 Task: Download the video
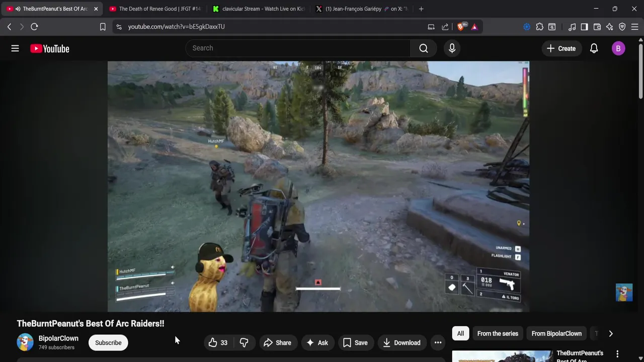(401, 343)
